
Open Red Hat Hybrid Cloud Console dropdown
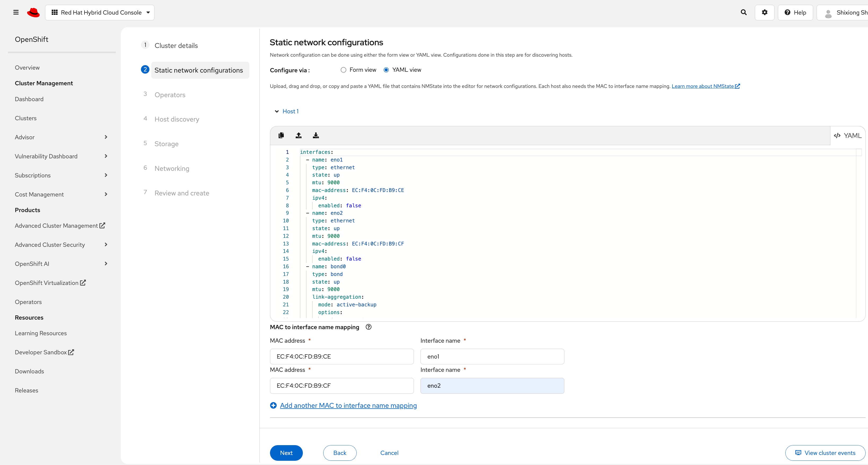(x=100, y=12)
